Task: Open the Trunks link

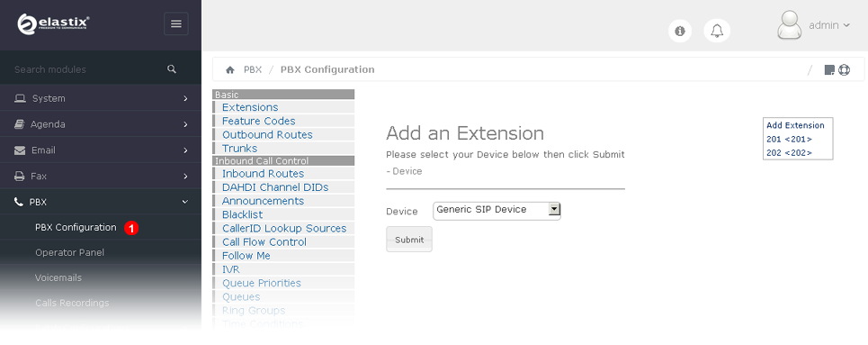Action: coord(239,148)
